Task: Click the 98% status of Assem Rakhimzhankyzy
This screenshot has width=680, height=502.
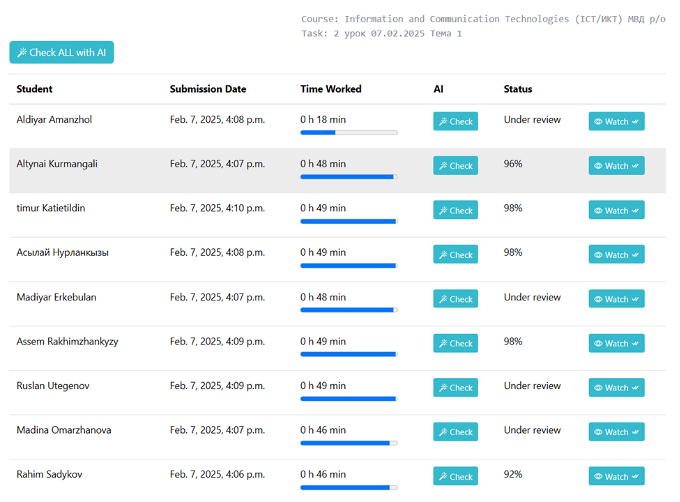Action: click(x=513, y=342)
